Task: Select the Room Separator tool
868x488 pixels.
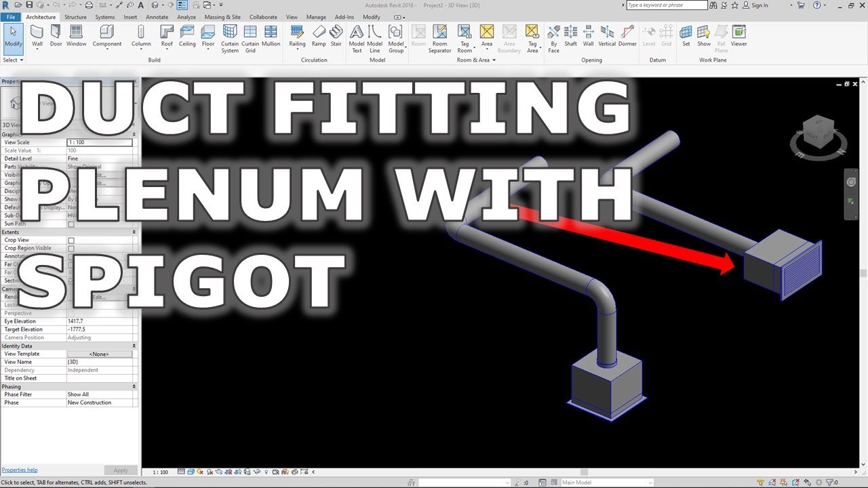Action: tap(439, 39)
